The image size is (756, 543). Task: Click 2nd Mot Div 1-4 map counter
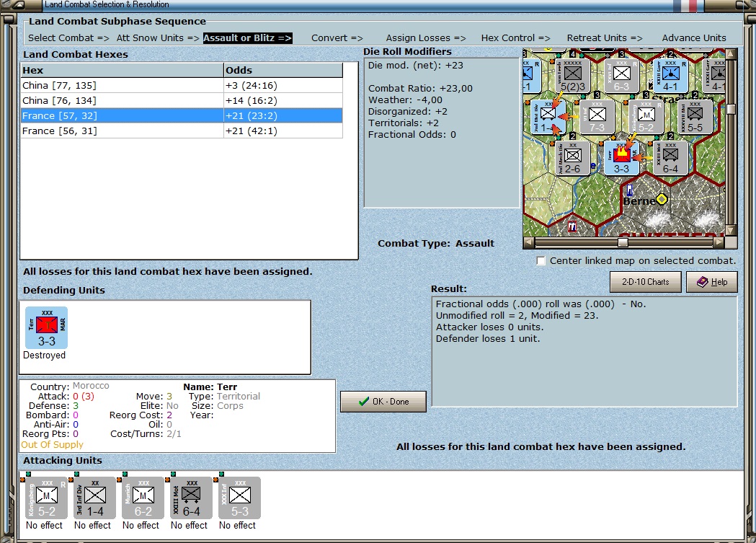(548, 117)
